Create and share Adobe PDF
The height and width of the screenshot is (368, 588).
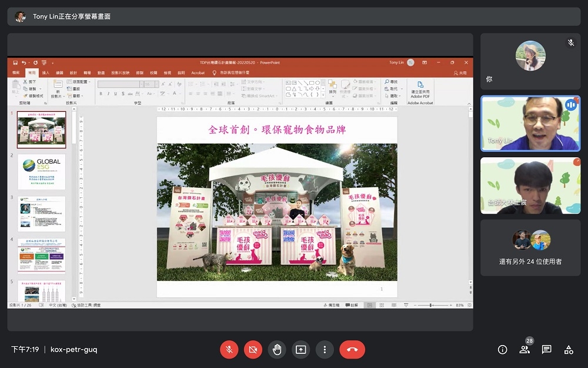tap(420, 89)
